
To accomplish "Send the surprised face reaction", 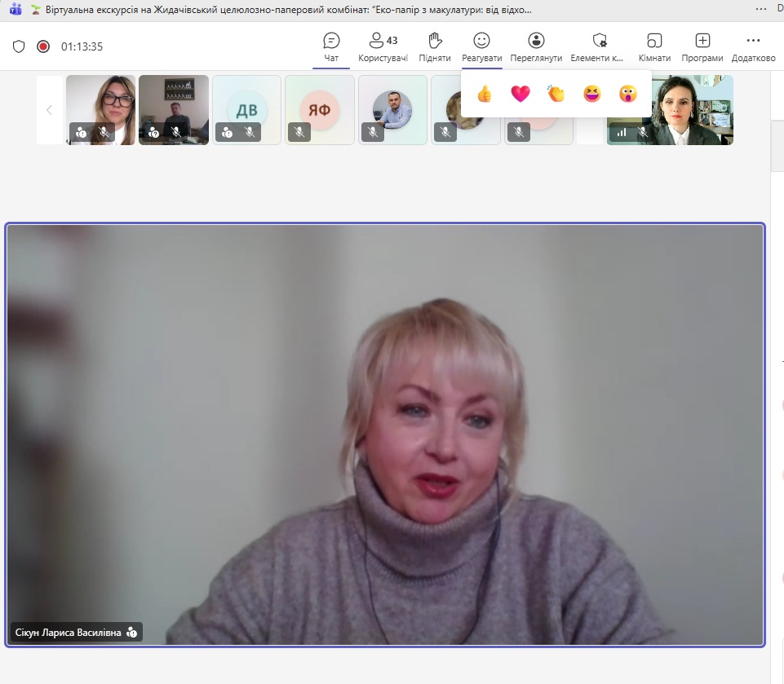I will (627, 94).
